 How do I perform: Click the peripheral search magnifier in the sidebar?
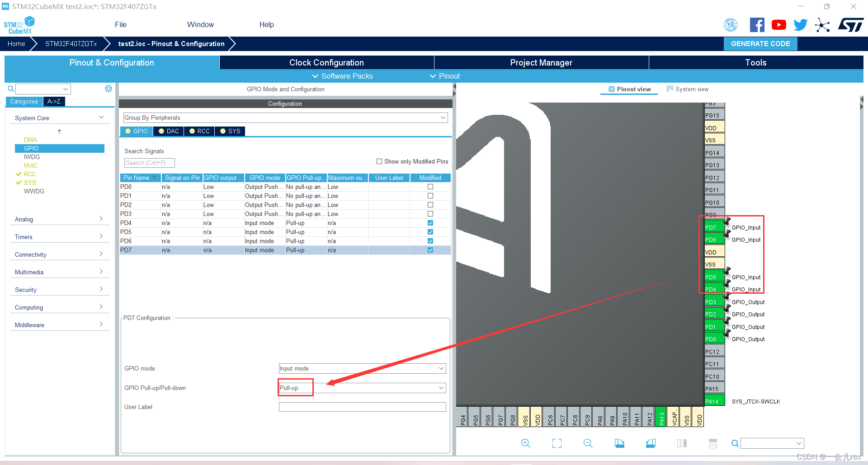pyautogui.click(x=10, y=89)
